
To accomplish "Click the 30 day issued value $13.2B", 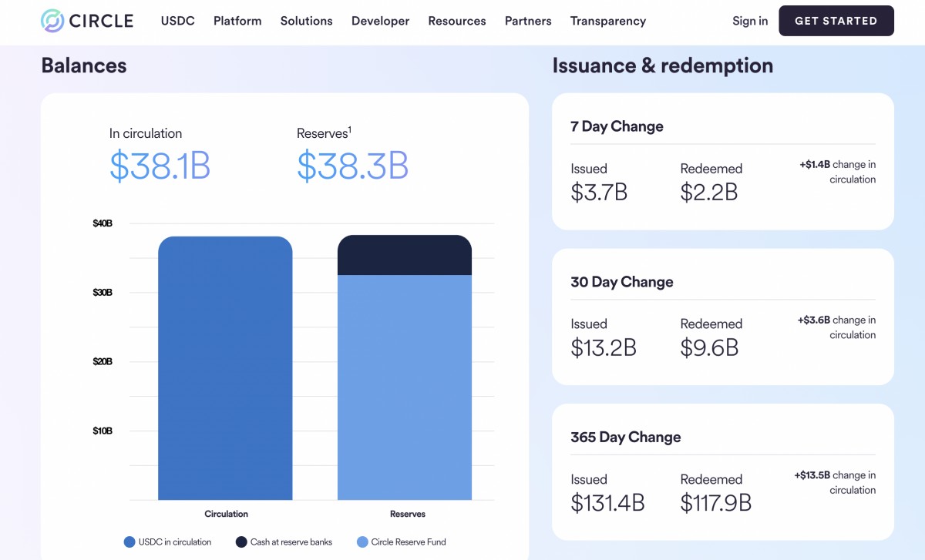I will (604, 347).
